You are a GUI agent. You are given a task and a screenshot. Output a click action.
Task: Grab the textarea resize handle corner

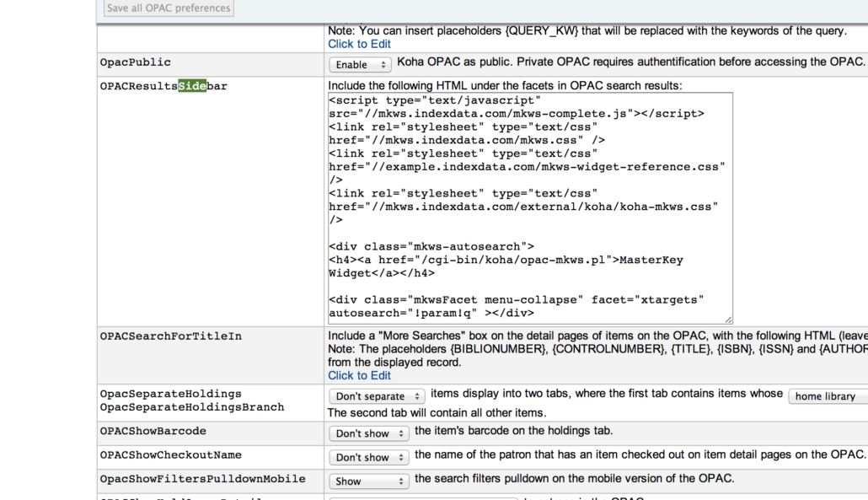[728, 320]
